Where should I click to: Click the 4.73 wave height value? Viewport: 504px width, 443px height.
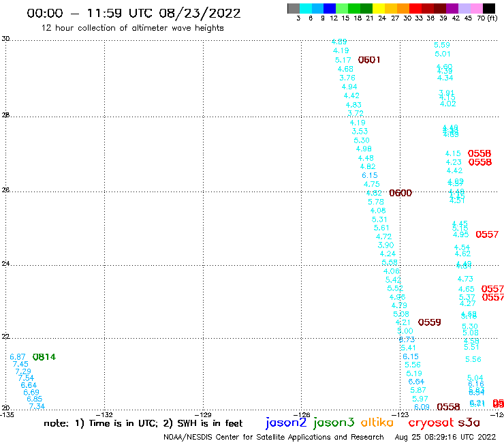465,279
